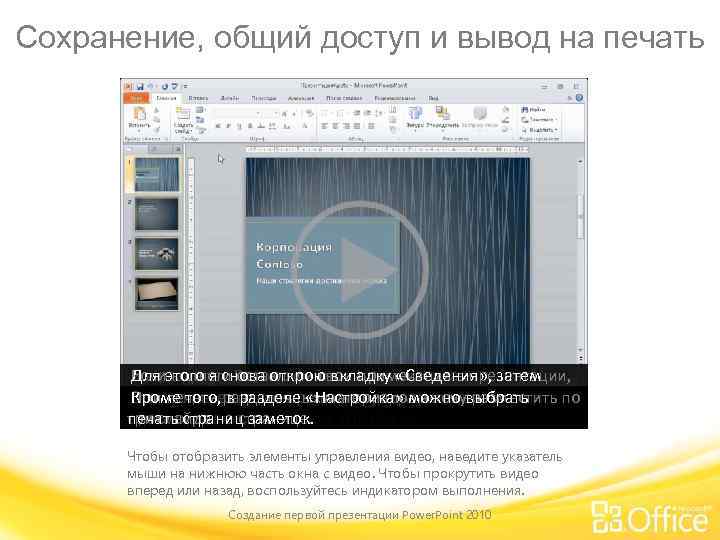Click the blue Help question-mark icon
The image size is (720, 540).
(579, 98)
